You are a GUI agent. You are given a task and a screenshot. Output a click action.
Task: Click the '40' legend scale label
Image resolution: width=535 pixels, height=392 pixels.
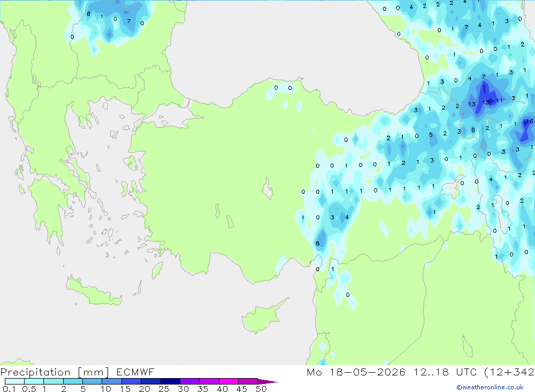pyautogui.click(x=223, y=389)
